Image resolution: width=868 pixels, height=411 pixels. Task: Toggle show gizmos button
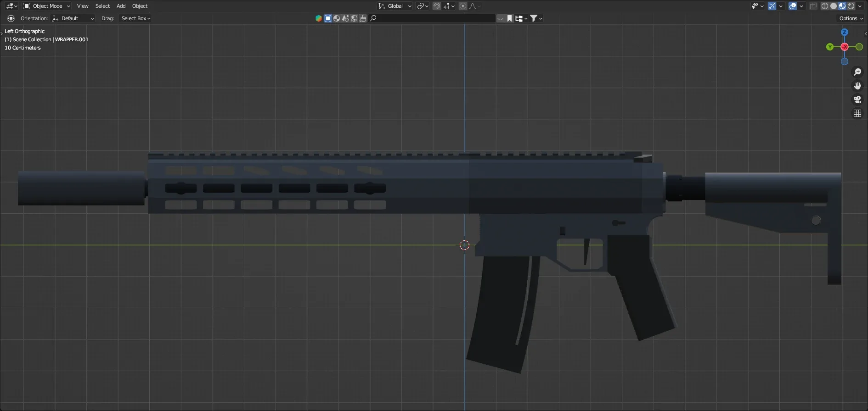(772, 6)
